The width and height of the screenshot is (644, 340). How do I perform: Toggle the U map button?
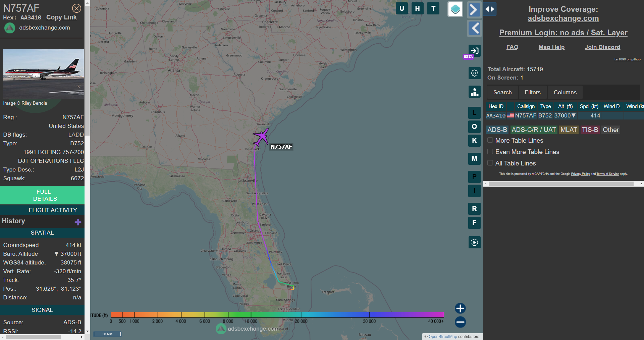tap(401, 8)
